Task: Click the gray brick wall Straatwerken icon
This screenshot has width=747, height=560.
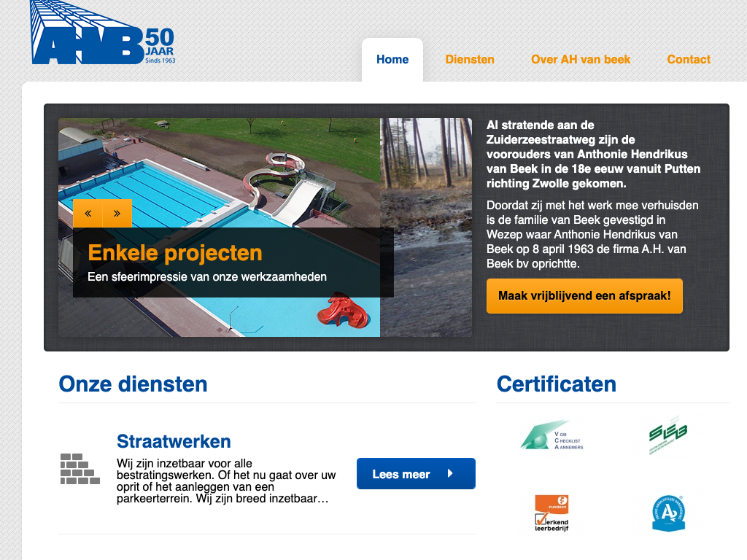Action: 80,469
